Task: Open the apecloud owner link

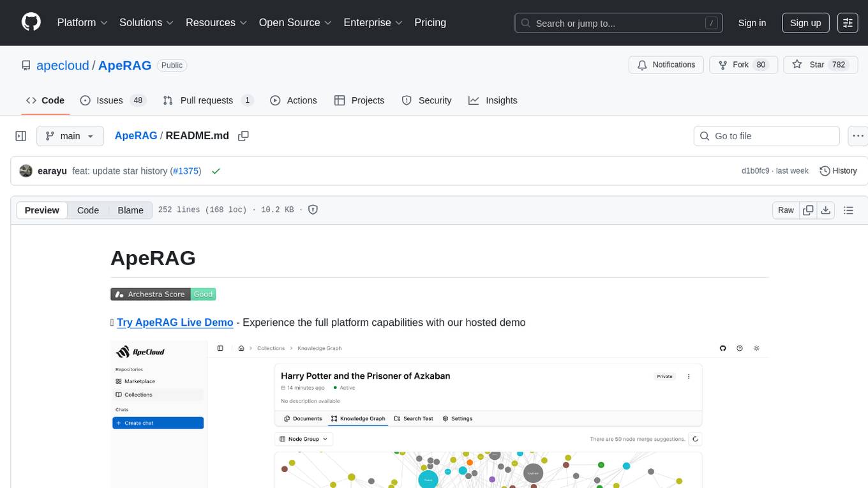Action: click(x=63, y=65)
